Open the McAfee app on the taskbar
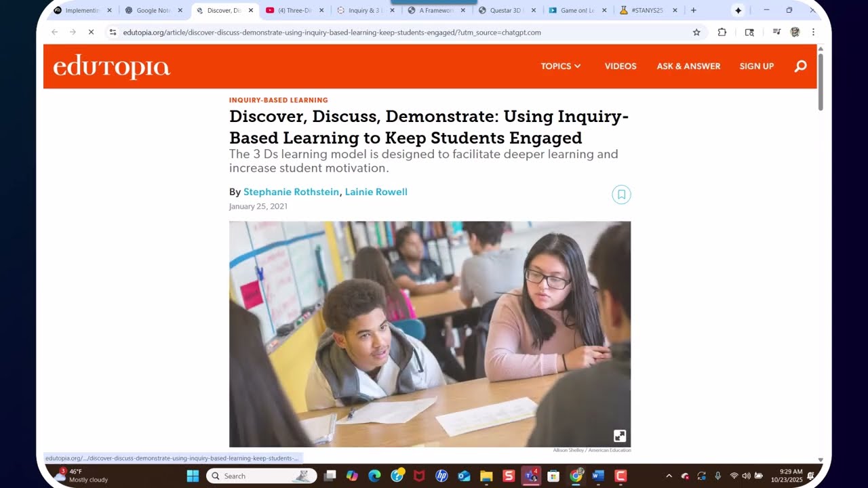Screen dimensions: 868x488 (x=419, y=476)
